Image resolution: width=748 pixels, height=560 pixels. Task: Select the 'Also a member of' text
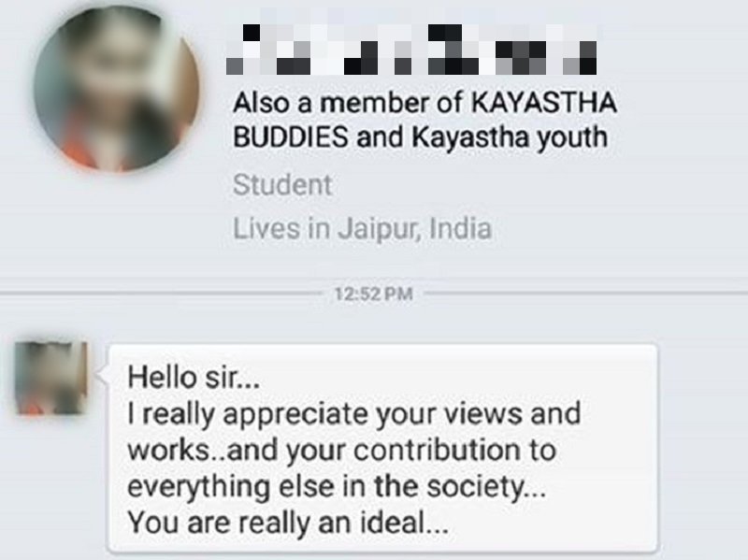348,103
